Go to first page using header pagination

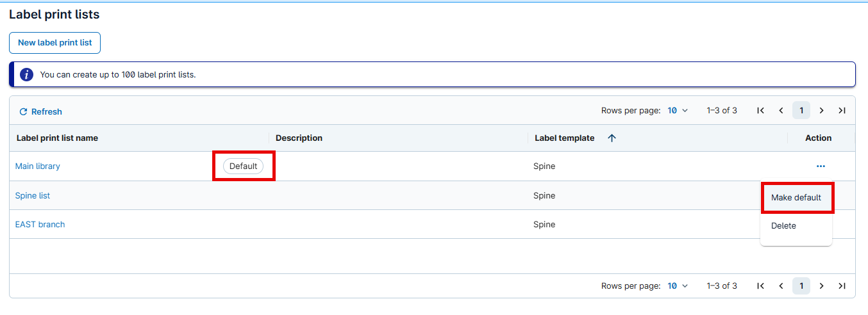point(760,111)
